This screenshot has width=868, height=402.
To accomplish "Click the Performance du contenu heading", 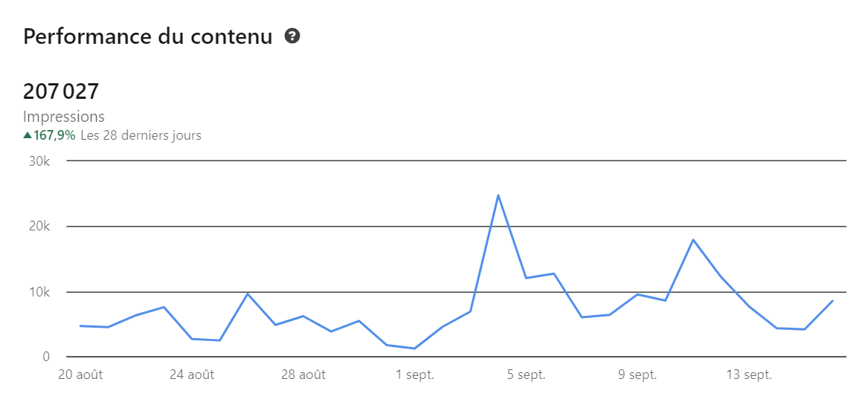I will coord(148,36).
